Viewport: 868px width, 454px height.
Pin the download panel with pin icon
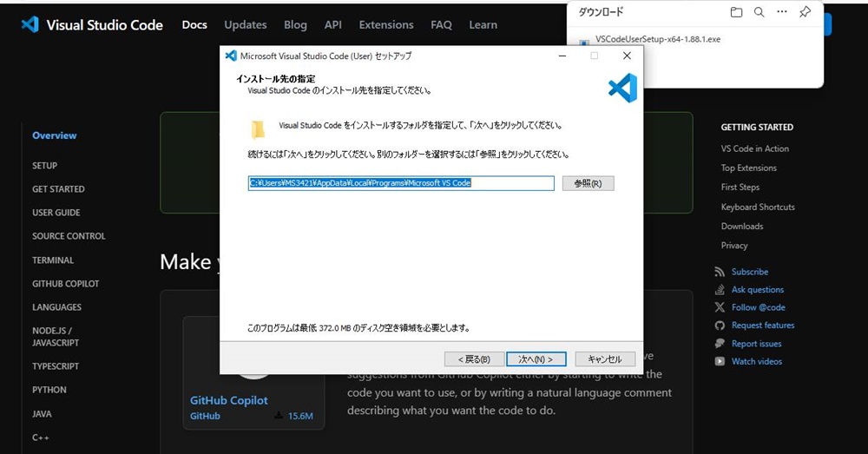(805, 11)
